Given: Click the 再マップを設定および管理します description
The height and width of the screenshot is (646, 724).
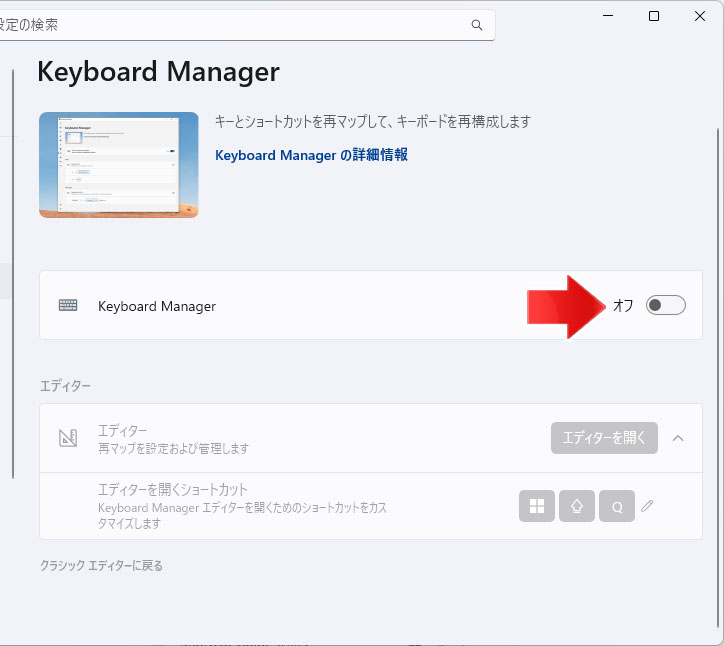Looking at the screenshot, I should (x=173, y=448).
